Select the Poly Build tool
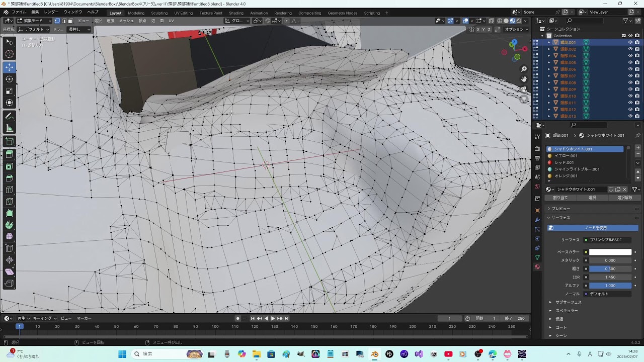 [10, 214]
